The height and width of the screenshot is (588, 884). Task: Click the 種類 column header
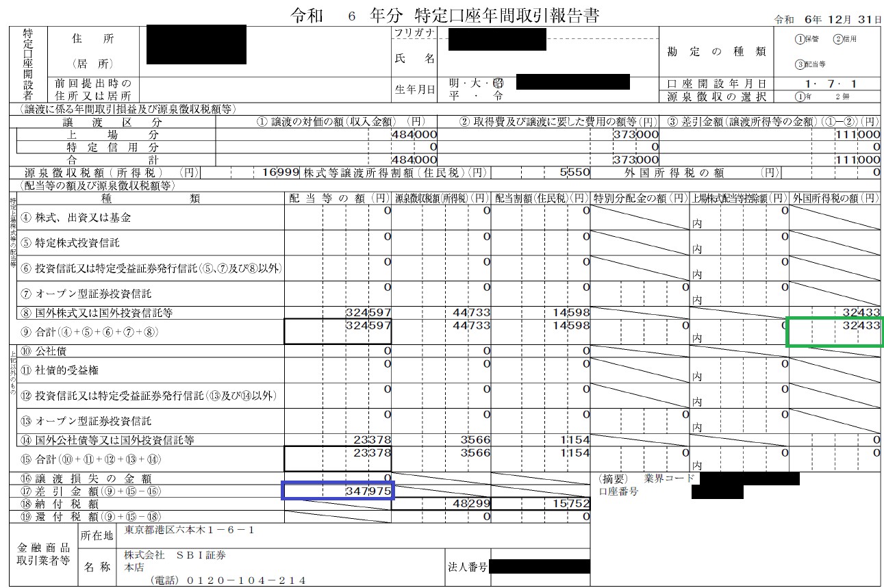[151, 198]
